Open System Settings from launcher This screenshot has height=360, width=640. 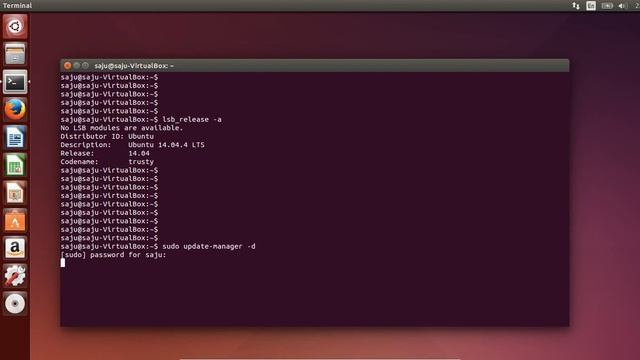15,276
